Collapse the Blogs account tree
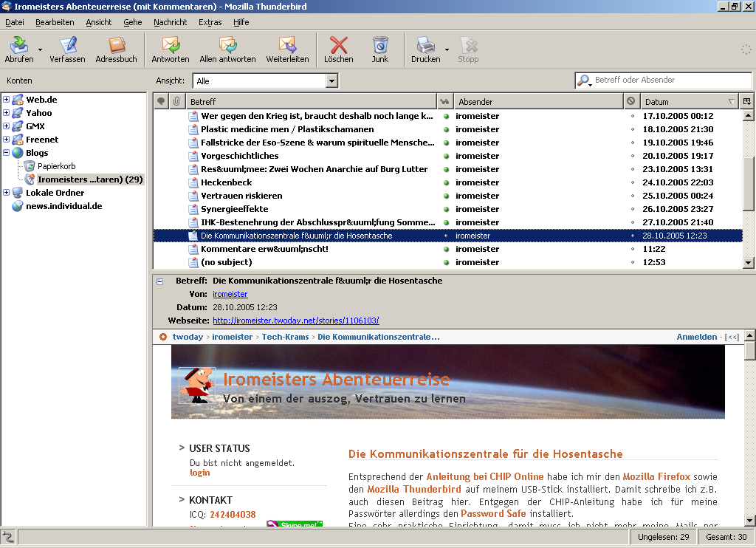Image resolution: width=756 pixels, height=548 pixels. [6, 152]
